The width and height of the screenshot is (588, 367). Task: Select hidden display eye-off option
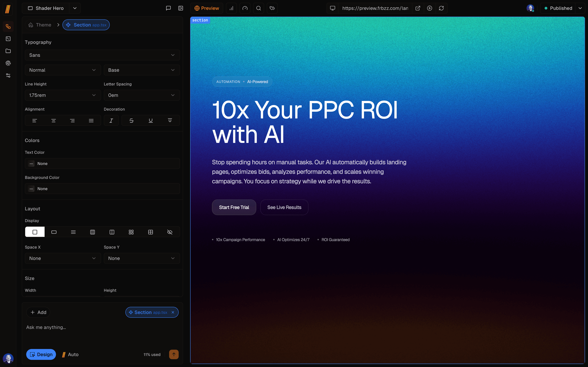(x=170, y=232)
